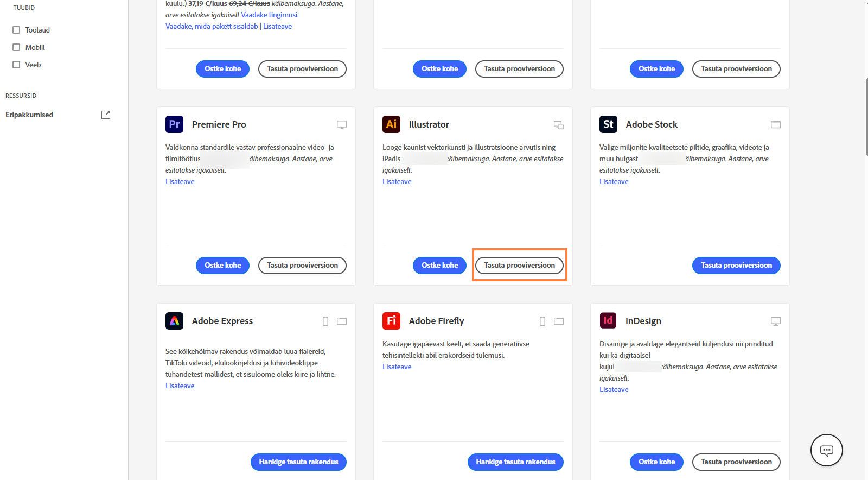Viewport: 868px width, 480px height.
Task: Open Lisateave link under InDesign
Action: point(614,389)
